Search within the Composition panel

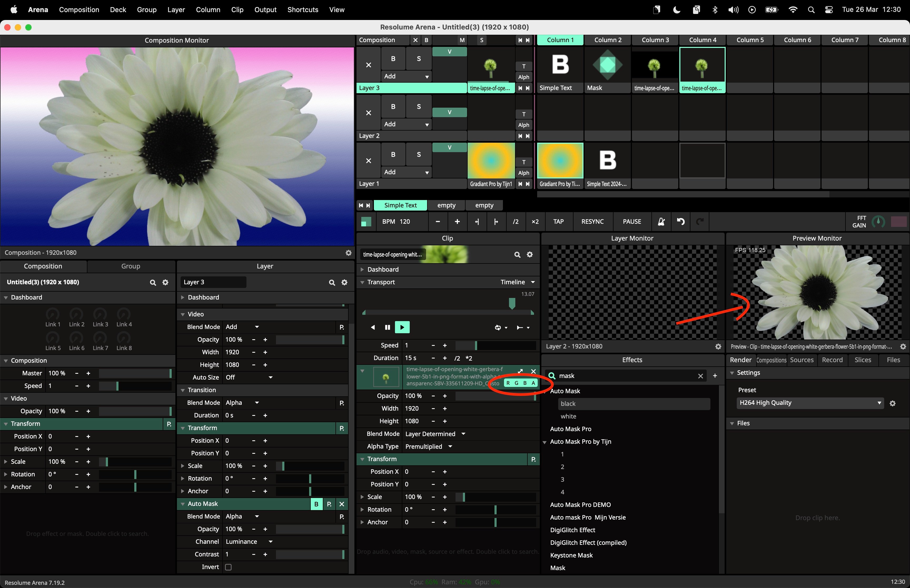pos(153,282)
